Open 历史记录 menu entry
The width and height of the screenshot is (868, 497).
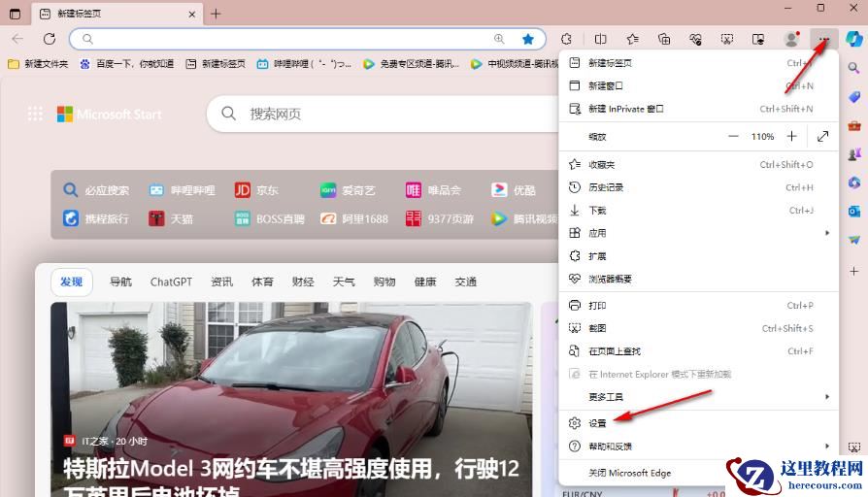pos(699,187)
